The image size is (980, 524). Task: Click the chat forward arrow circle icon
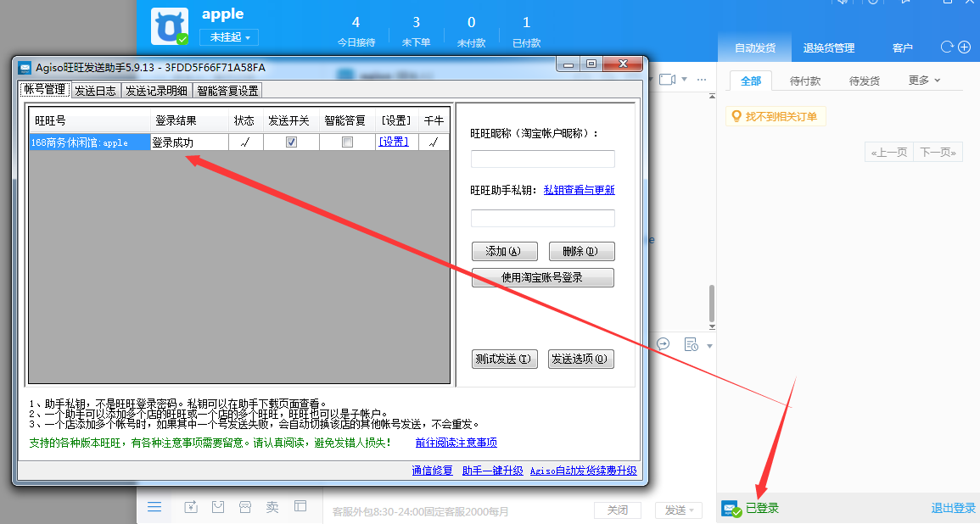click(664, 344)
